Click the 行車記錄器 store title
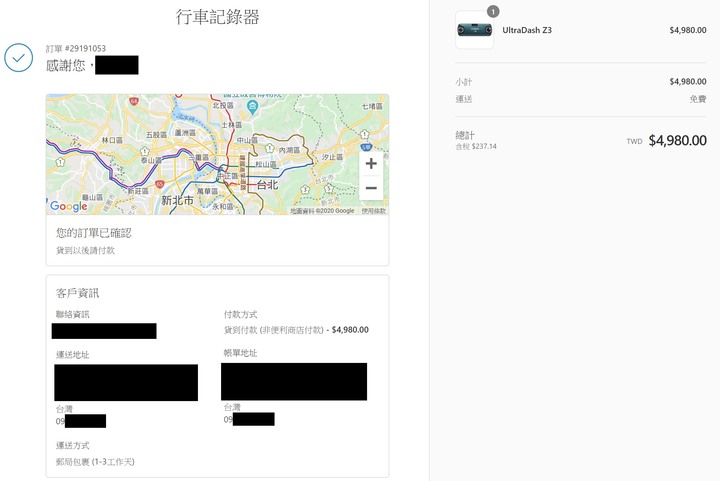 tap(218, 17)
